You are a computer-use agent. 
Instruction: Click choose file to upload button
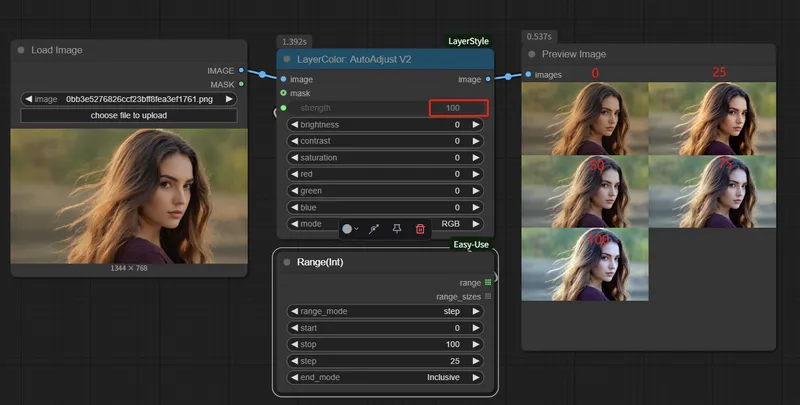tap(129, 115)
